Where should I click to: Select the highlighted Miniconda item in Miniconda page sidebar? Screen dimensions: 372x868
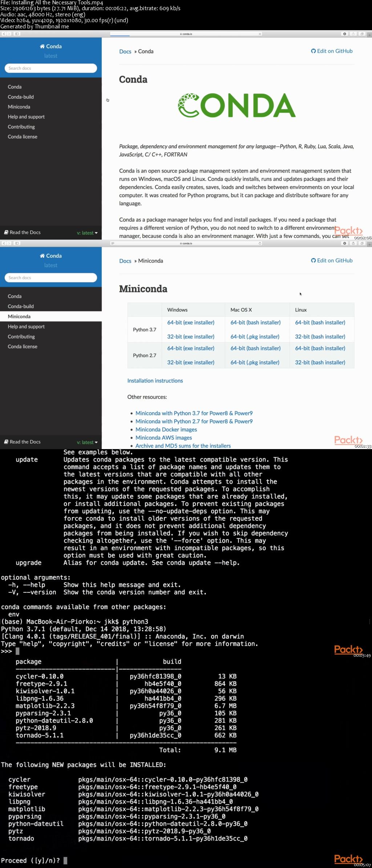point(51,316)
